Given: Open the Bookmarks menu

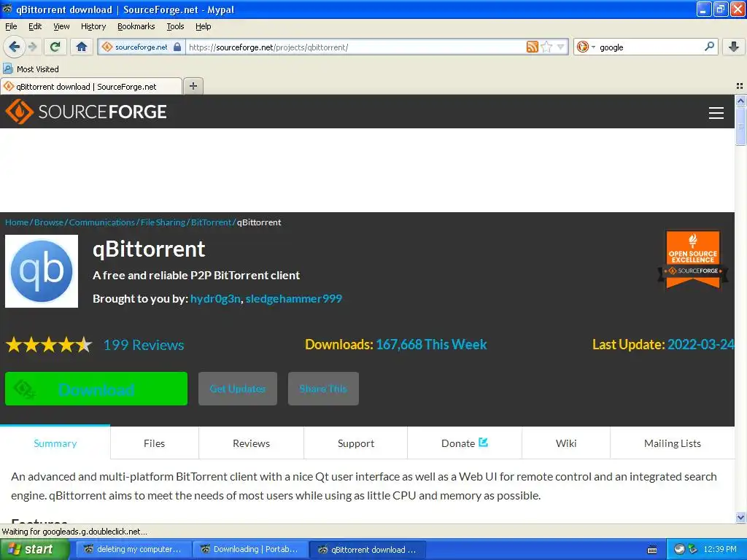Looking at the screenshot, I should pyautogui.click(x=136, y=26).
